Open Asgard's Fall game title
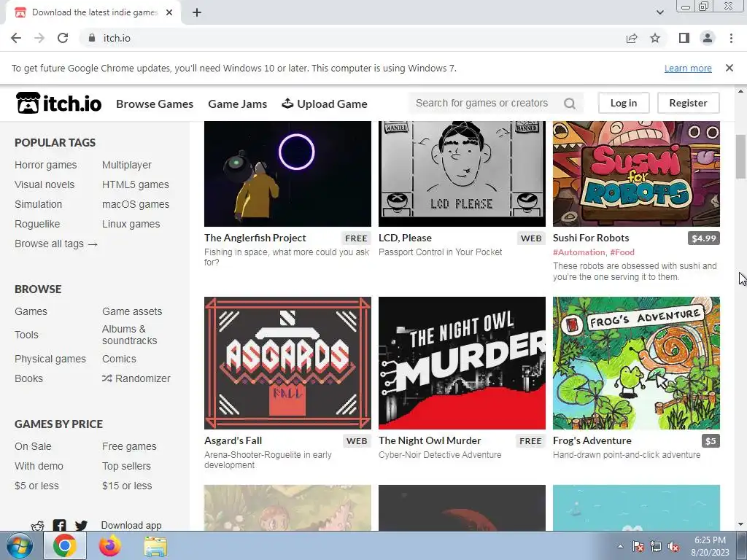Viewport: 747px width, 560px height. tap(233, 441)
